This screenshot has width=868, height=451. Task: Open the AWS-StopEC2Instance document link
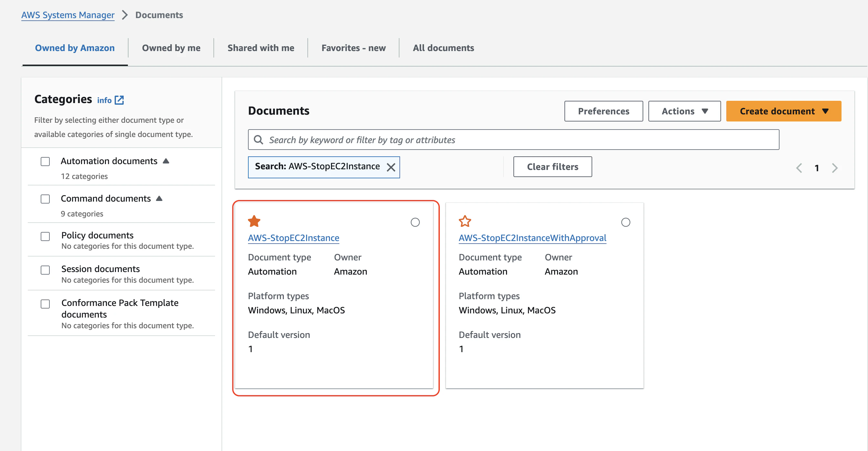click(x=294, y=238)
